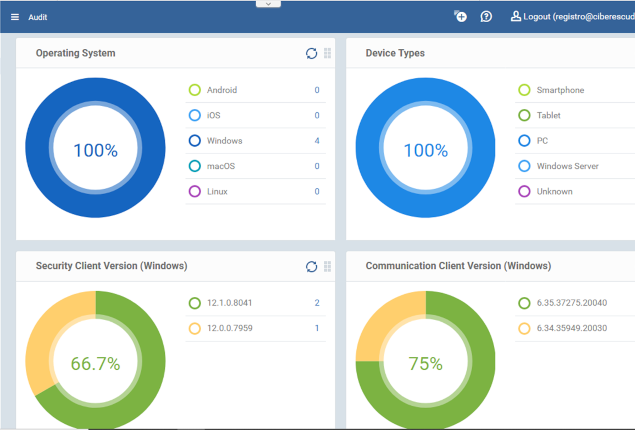Click the 12.1.0.8041 count 2
Viewport: 635px width, 430px height.
[317, 303]
